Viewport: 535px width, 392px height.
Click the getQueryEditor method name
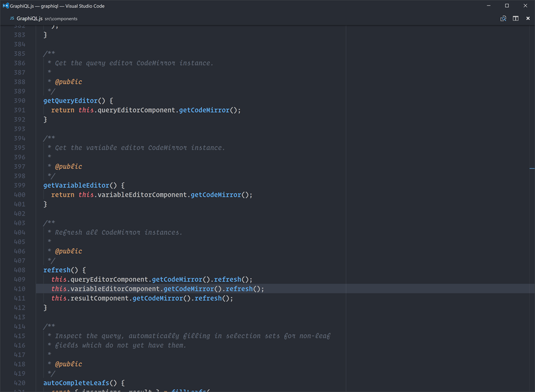point(70,101)
